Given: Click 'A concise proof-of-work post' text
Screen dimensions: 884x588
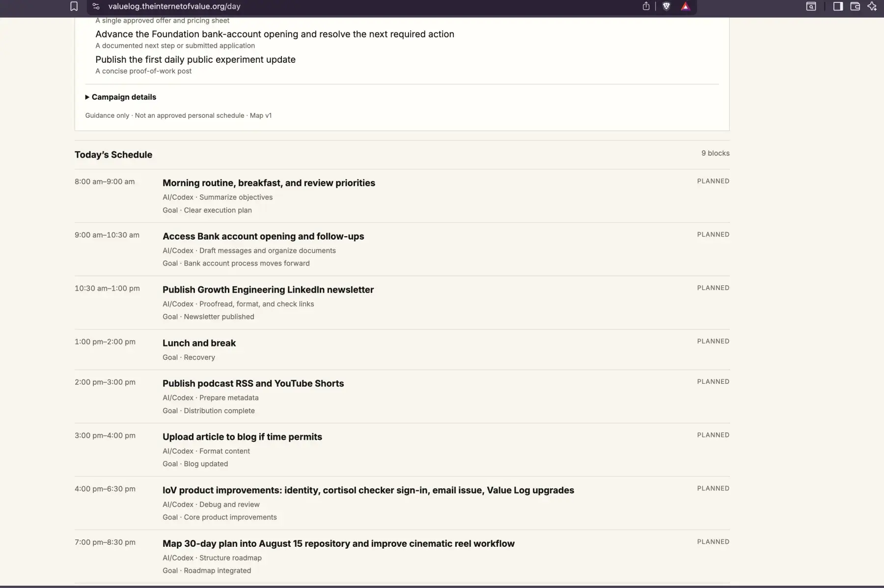Looking at the screenshot, I should point(143,71).
